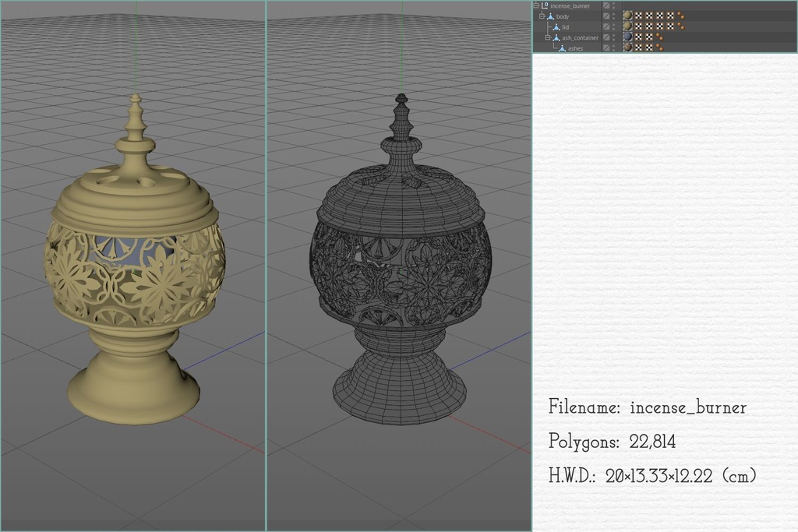Click the 'Filename: incense_burner' text
The image size is (798, 532).
(648, 407)
